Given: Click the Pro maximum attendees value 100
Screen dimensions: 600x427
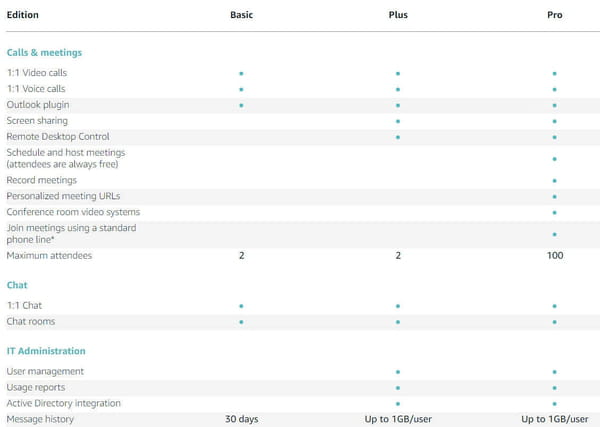Looking at the screenshot, I should coord(555,255).
